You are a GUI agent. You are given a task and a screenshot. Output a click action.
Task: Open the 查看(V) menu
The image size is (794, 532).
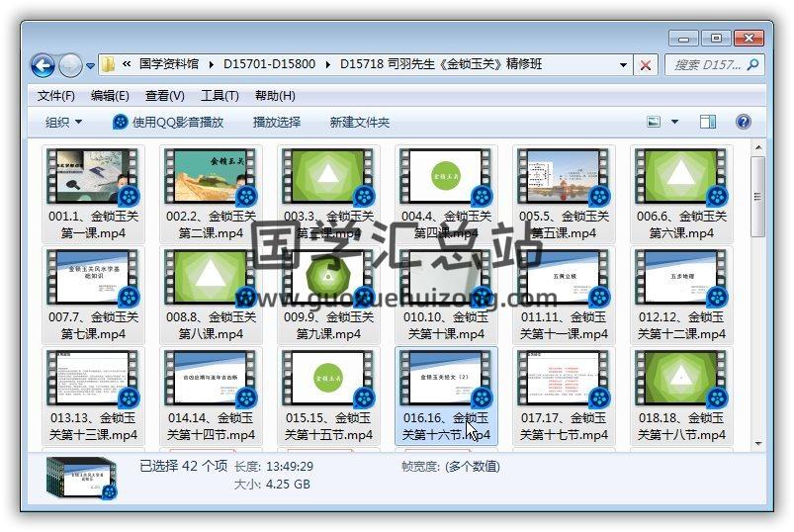pos(164,96)
